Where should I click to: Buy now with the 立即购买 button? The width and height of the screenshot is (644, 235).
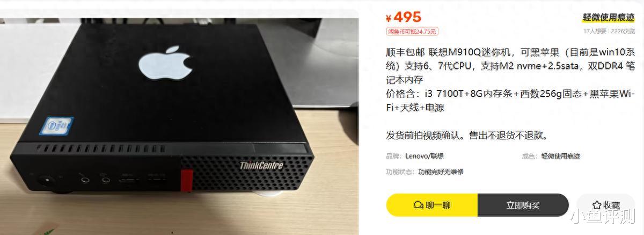coord(523,205)
